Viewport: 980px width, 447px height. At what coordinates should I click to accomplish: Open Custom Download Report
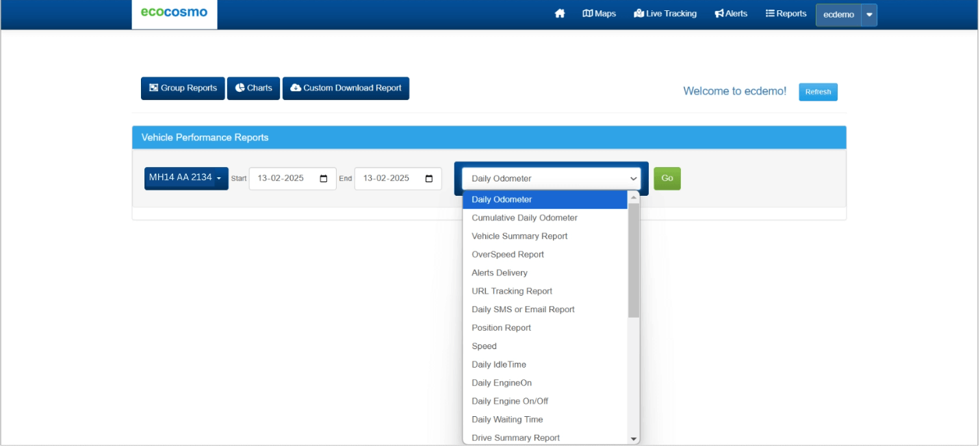click(346, 88)
